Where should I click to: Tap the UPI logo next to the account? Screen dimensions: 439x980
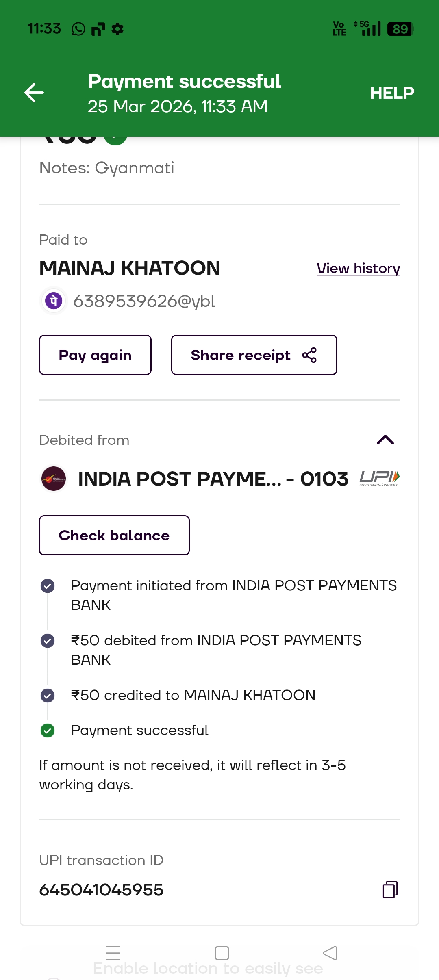[x=379, y=478]
